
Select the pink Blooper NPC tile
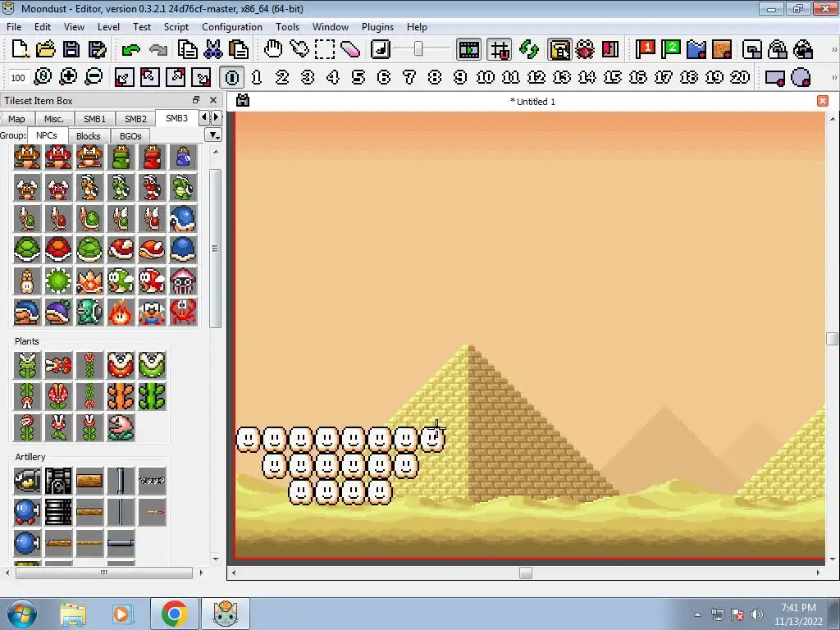tap(183, 281)
